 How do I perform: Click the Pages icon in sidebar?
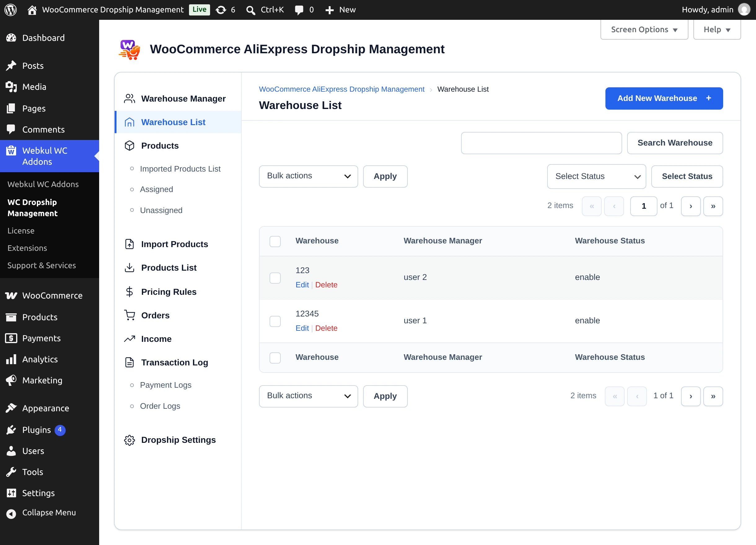pyautogui.click(x=11, y=108)
